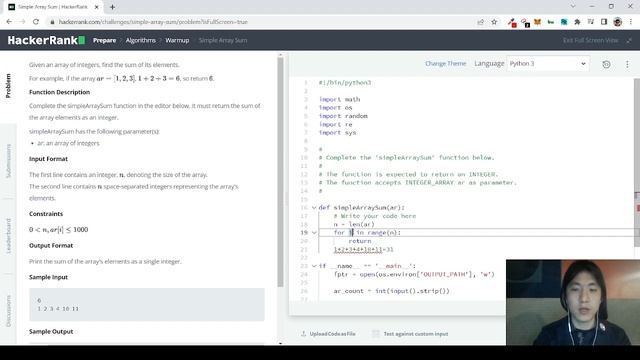The height and width of the screenshot is (360, 640).
Task: Click Exit Full Screen View
Action: 590,40
